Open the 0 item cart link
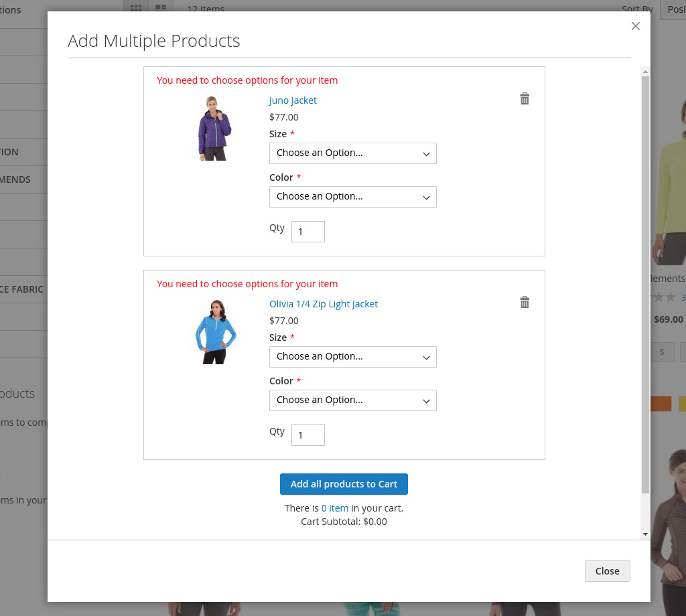This screenshot has width=686, height=616. pos(335,508)
